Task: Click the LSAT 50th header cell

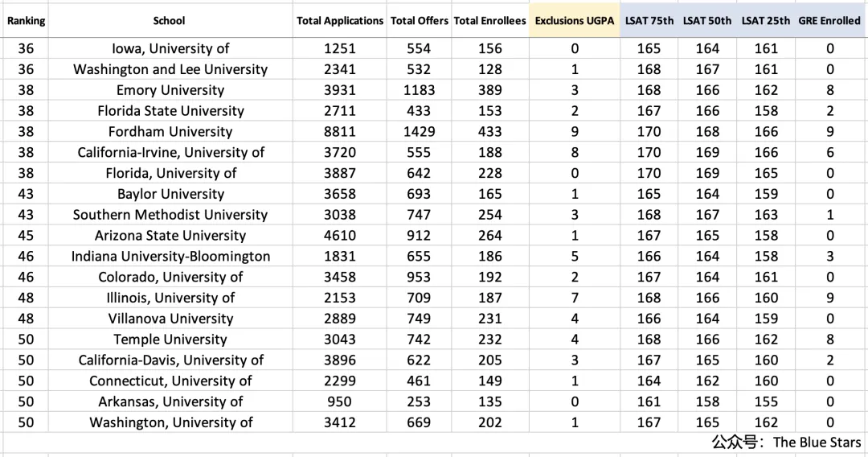Action: (x=707, y=21)
